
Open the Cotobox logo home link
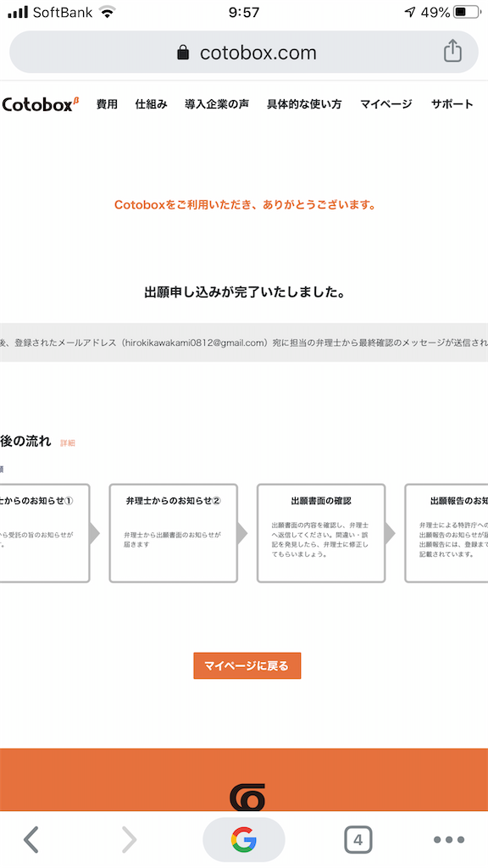pos(41,104)
